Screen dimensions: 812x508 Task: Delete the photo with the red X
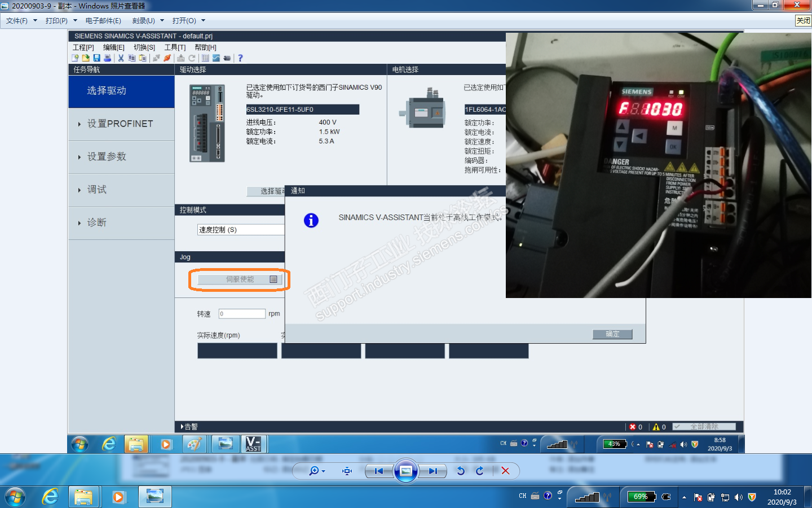pos(505,471)
